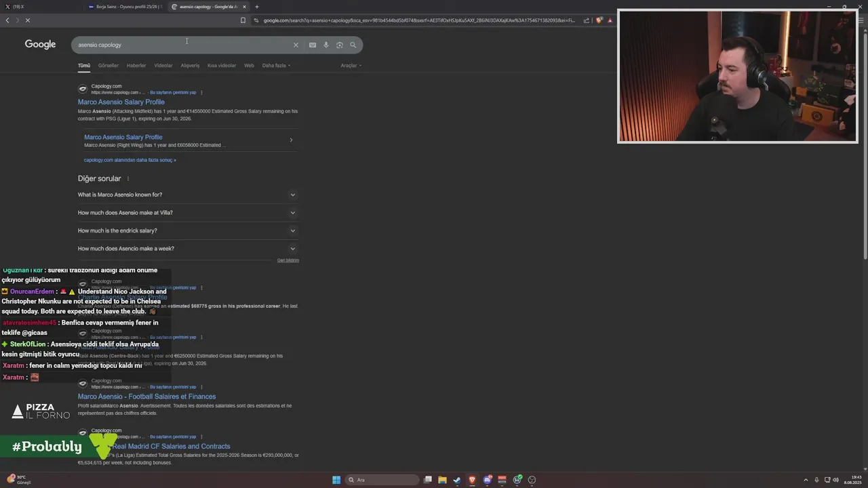Switch to the Alışveriş tab
Viewport: 868px width, 488px height.
[x=190, y=66]
